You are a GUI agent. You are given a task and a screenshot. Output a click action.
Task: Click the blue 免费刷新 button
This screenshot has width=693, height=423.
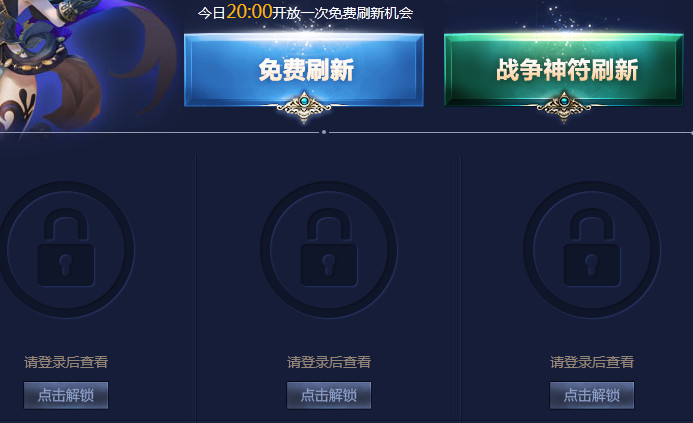pyautogui.click(x=304, y=70)
